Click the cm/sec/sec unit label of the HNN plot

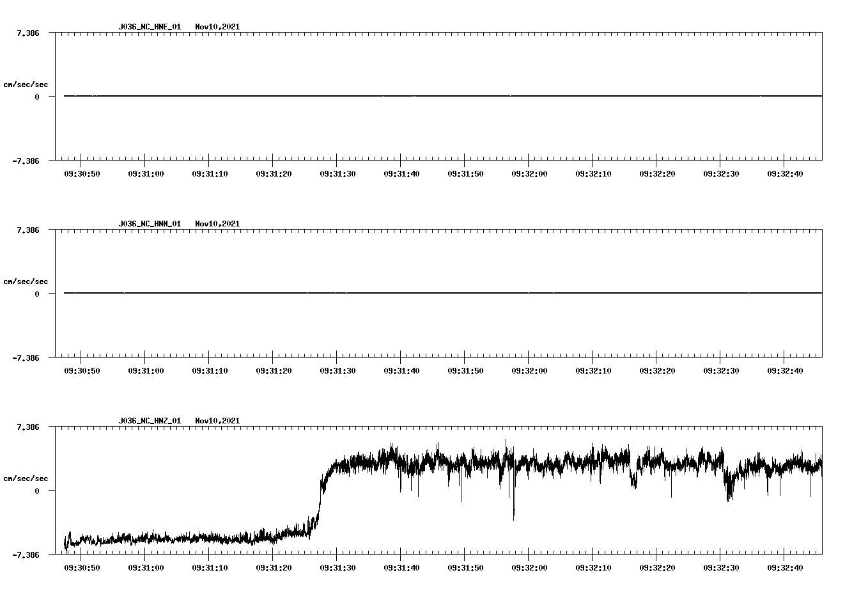pyautogui.click(x=26, y=281)
